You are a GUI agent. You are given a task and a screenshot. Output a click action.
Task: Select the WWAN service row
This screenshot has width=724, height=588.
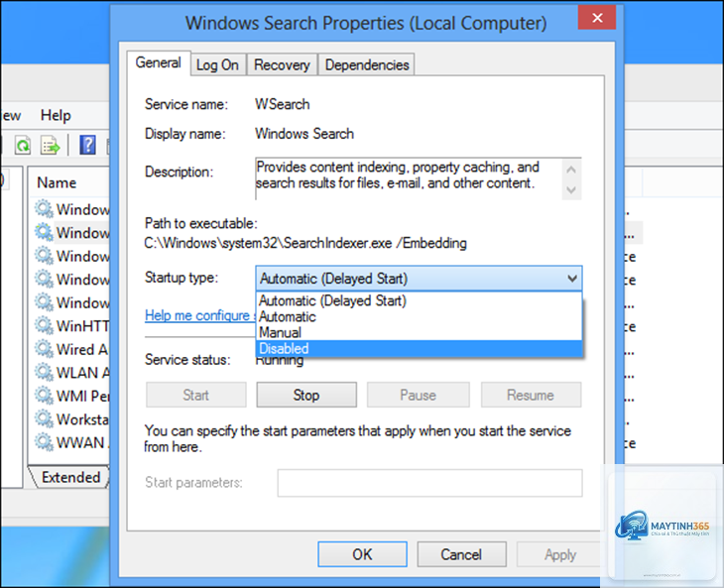click(71, 442)
